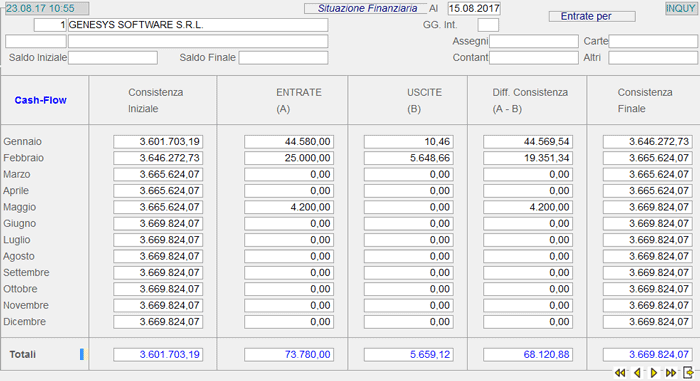Viewport: 700px width, 381px height.
Task: Select Marzo Consistenza Iniziale 3.665.624,07
Action: click(158, 174)
